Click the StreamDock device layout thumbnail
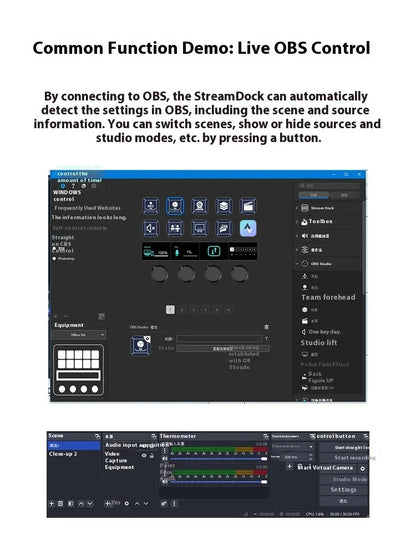This screenshot has width=416, height=555. tap(78, 370)
